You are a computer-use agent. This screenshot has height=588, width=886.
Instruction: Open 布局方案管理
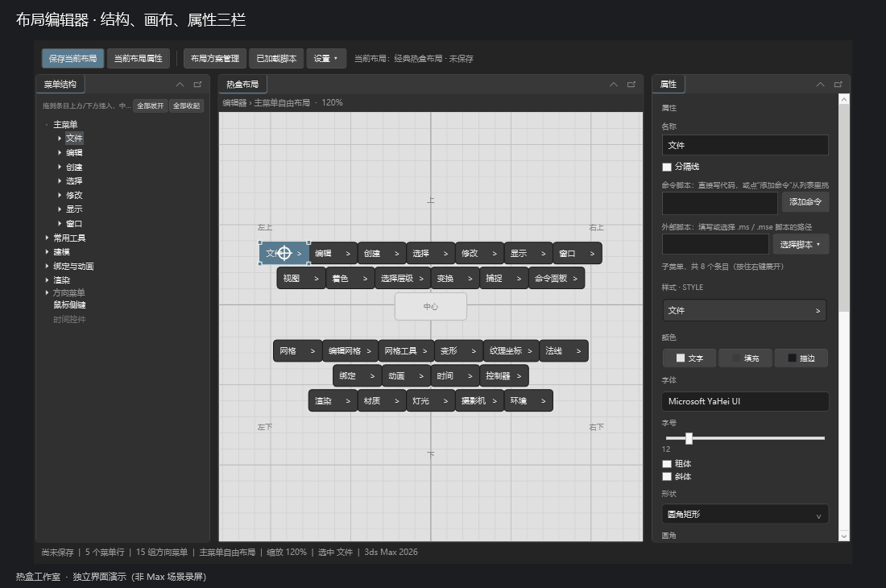tap(215, 58)
